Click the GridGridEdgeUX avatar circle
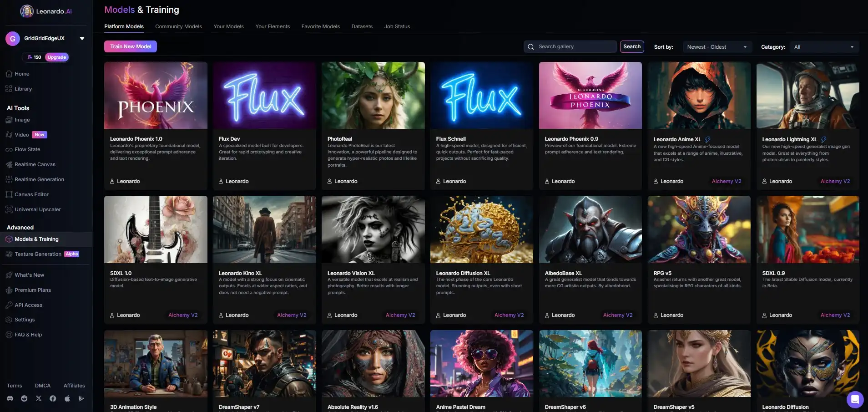868x412 pixels. click(x=13, y=39)
